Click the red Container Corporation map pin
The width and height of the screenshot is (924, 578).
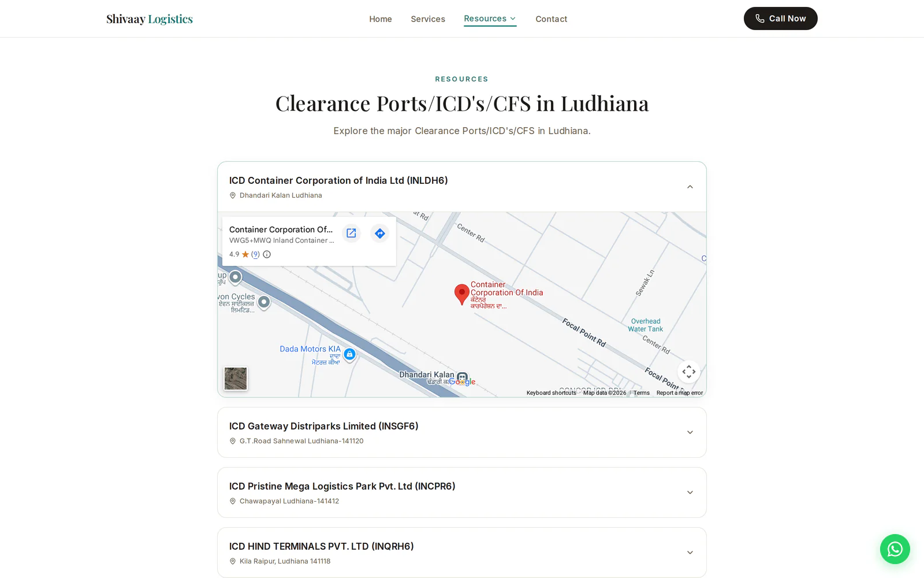coord(461,294)
